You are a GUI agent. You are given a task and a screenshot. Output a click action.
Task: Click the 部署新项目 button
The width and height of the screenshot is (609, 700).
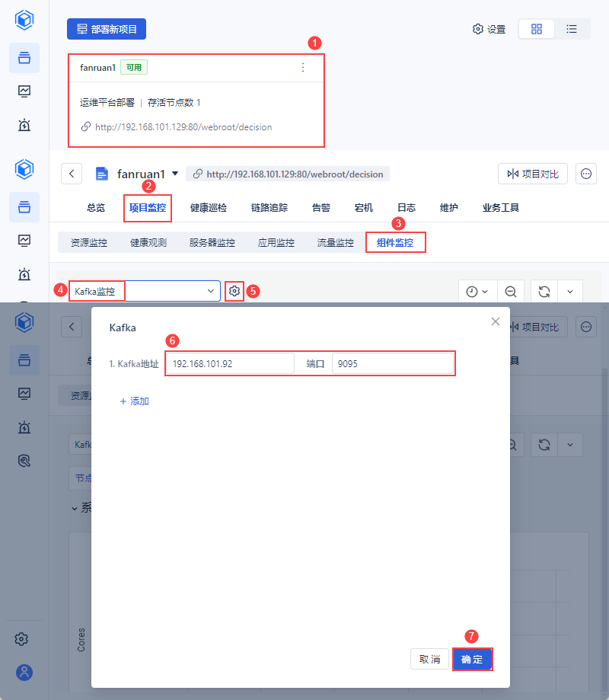point(107,29)
